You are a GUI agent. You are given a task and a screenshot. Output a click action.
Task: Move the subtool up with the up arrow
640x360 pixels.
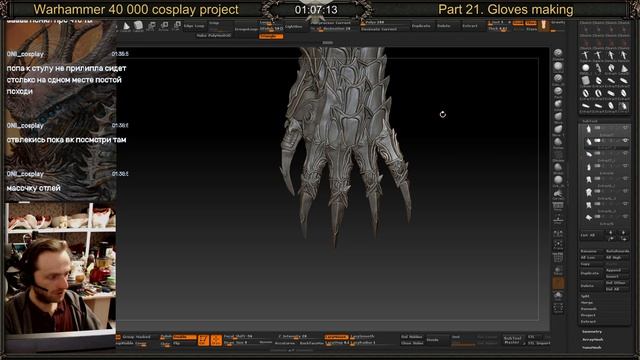[611, 232]
